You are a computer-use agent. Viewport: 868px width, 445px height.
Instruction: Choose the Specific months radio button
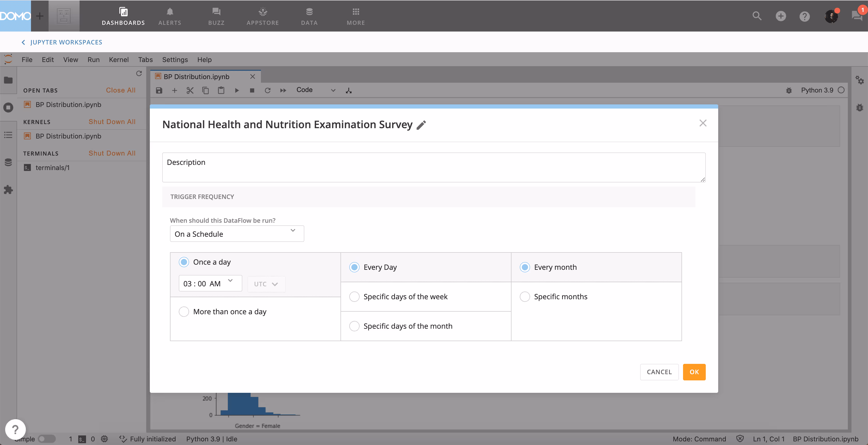click(x=525, y=297)
